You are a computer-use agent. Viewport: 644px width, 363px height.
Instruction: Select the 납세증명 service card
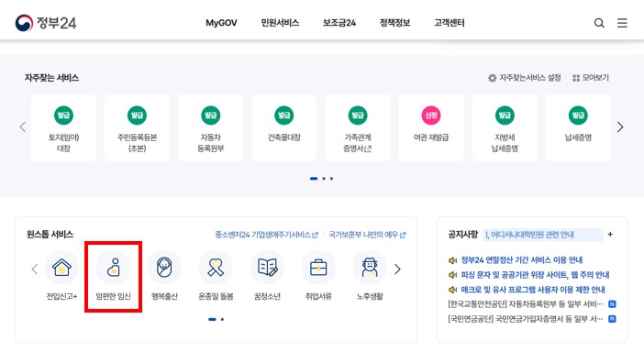(x=578, y=127)
